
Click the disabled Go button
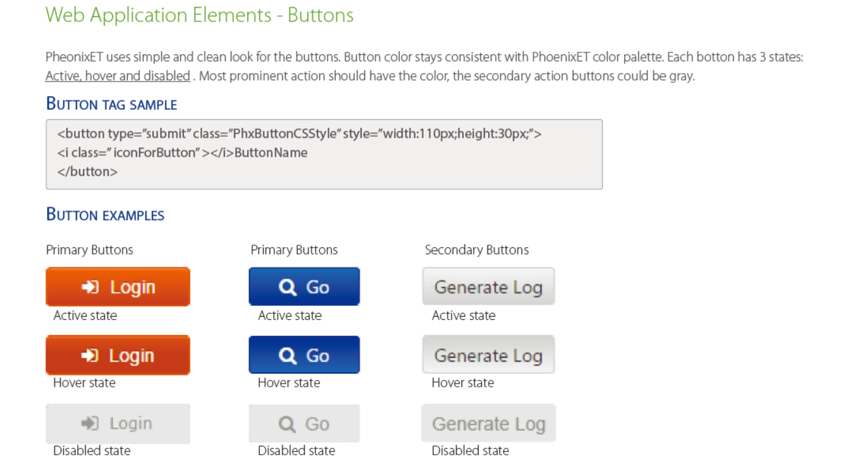coord(304,423)
